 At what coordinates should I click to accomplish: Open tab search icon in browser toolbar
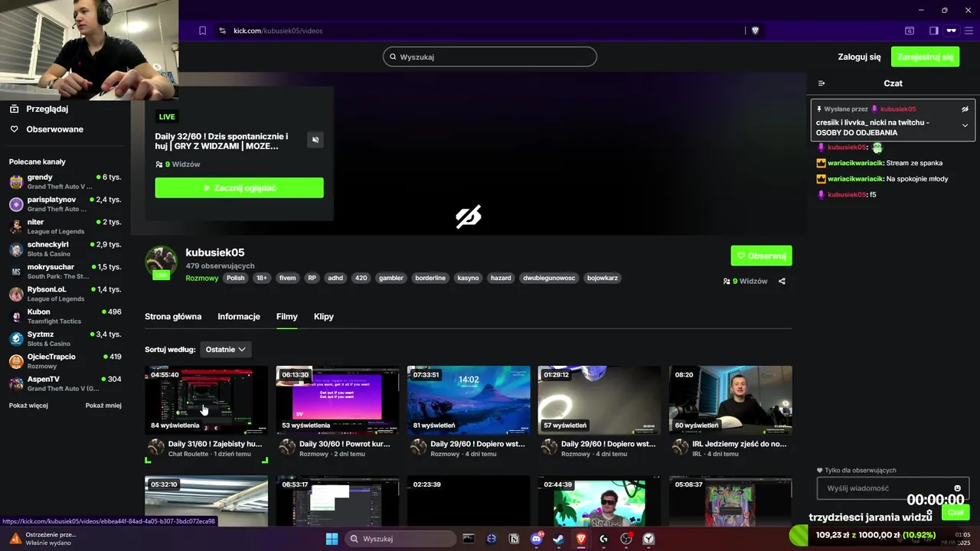point(910,31)
